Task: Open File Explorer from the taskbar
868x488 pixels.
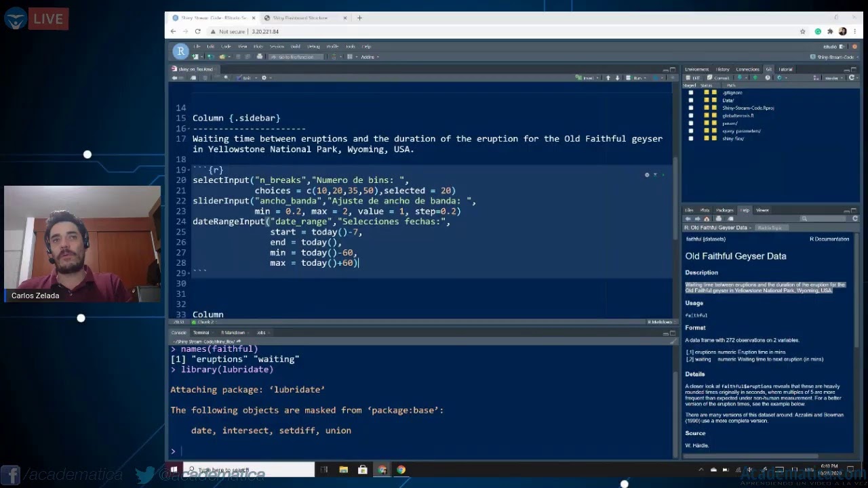Action: pyautogui.click(x=343, y=470)
